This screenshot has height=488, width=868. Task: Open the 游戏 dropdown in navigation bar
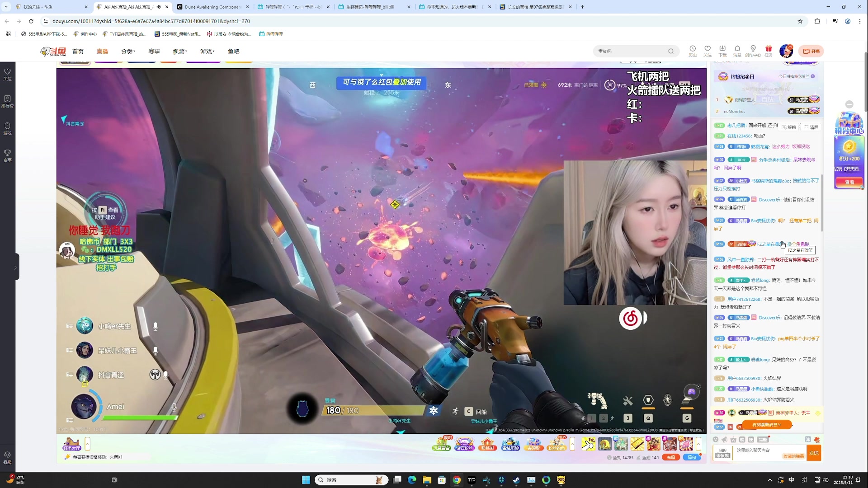click(x=208, y=52)
